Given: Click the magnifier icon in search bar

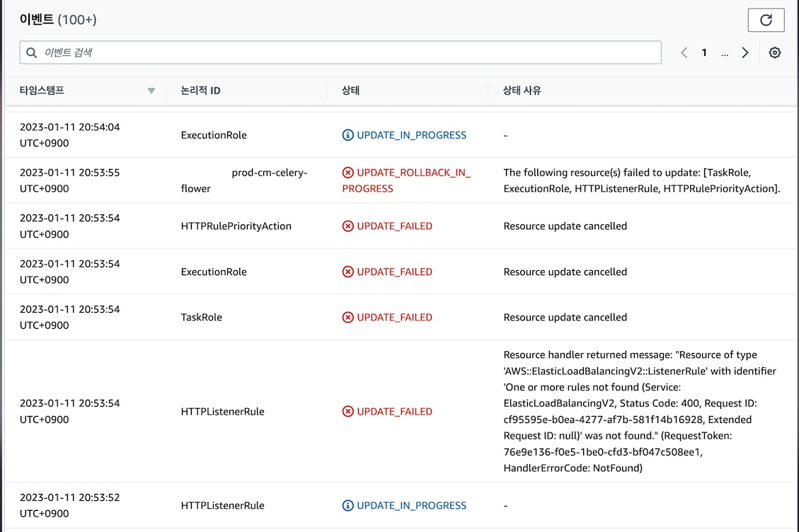Looking at the screenshot, I should [31, 52].
